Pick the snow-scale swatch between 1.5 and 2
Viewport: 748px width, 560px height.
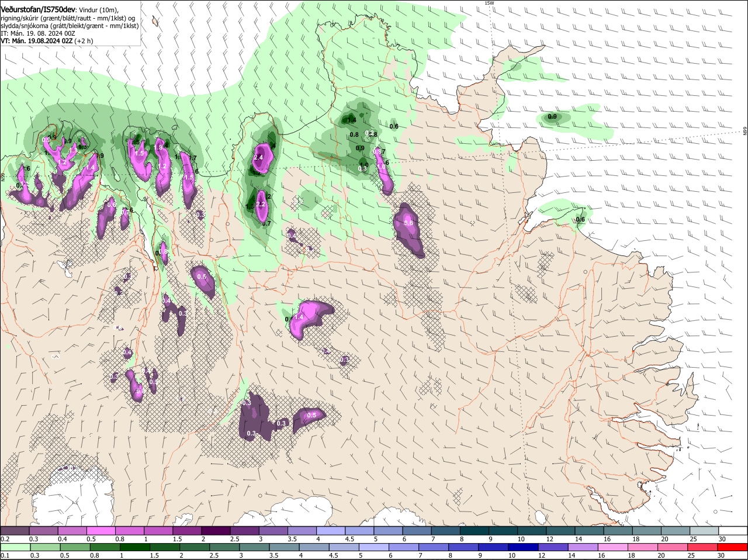pos(188,530)
